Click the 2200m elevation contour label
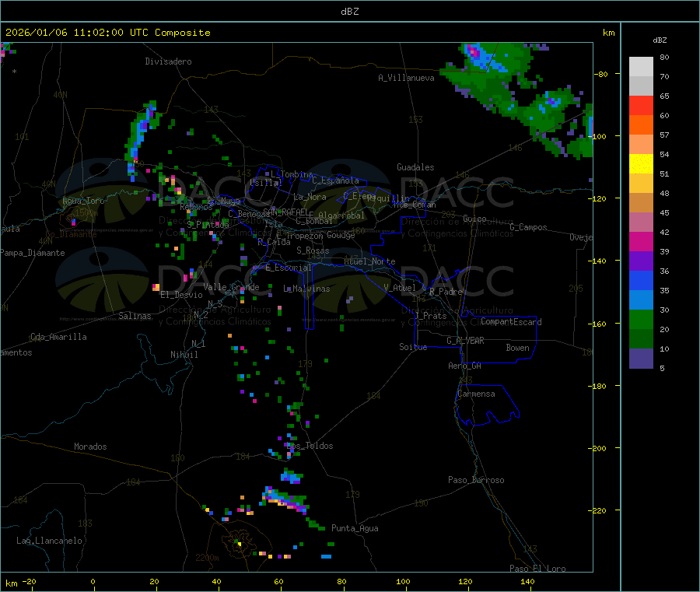This screenshot has height=592, width=700. pyautogui.click(x=207, y=558)
